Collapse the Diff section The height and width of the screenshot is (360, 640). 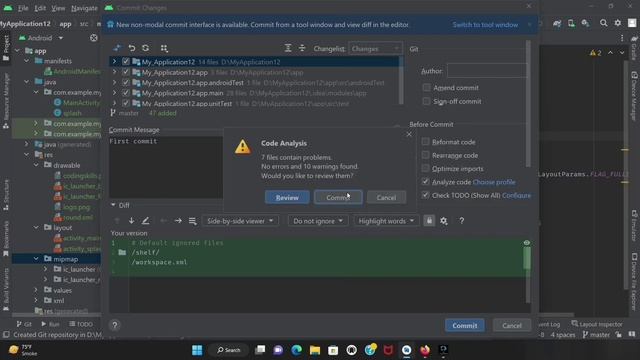pyautogui.click(x=113, y=205)
